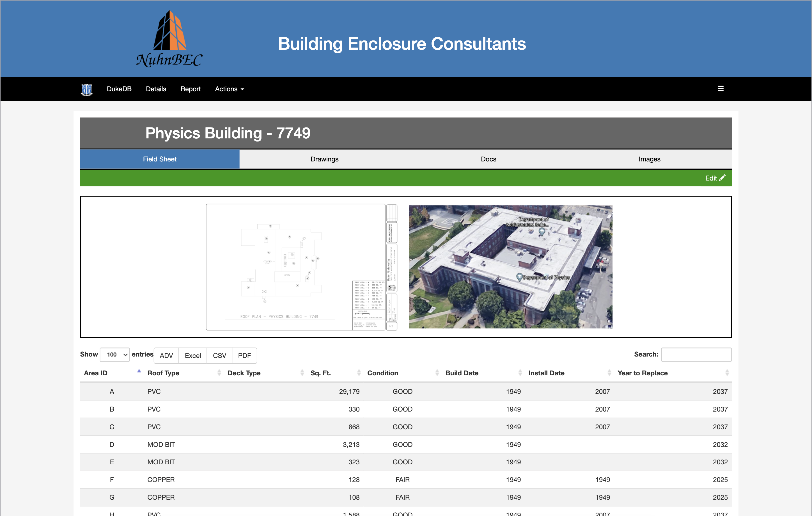Click the Edit pencil button
The width and height of the screenshot is (812, 516).
pyautogui.click(x=715, y=178)
